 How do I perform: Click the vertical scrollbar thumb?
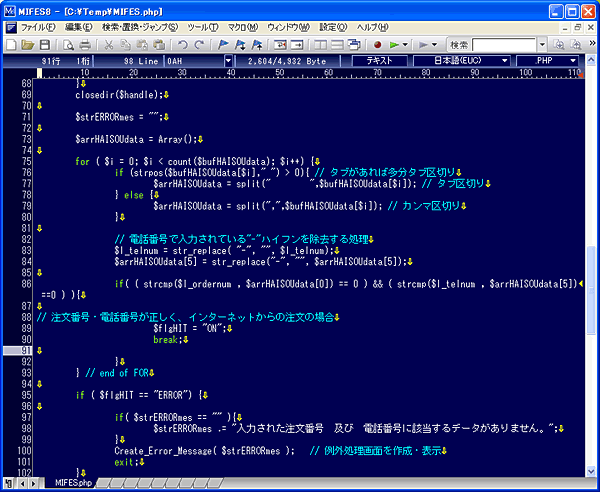click(591, 290)
